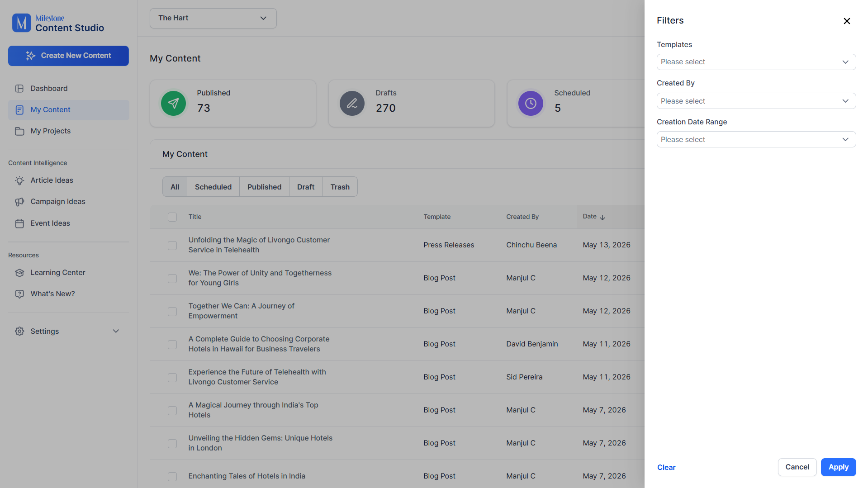The height and width of the screenshot is (488, 868).
Task: Go to Dashboard in the sidebar
Action: tap(69, 89)
